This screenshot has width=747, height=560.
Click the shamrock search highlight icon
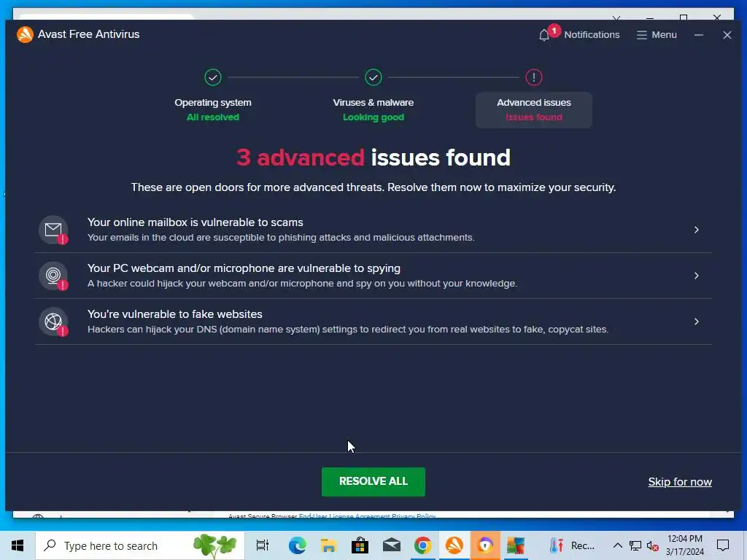215,545
